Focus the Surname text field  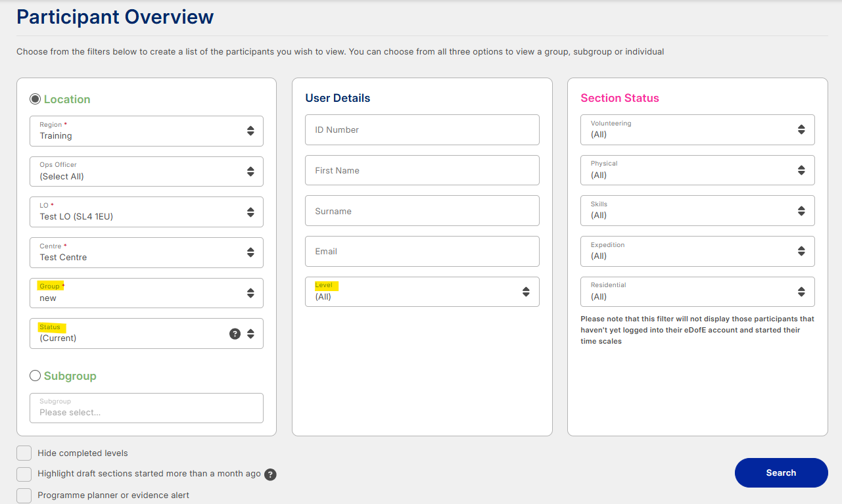(x=421, y=211)
